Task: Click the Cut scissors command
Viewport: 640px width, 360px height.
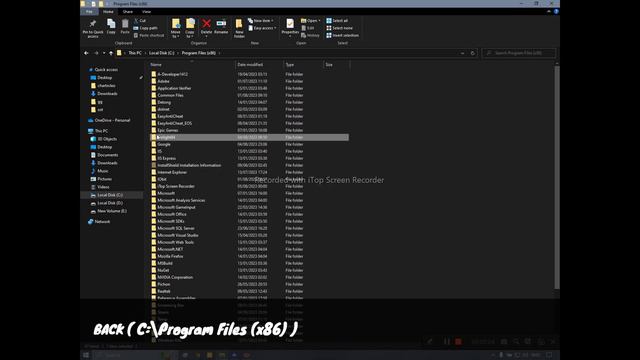Action: [140, 20]
